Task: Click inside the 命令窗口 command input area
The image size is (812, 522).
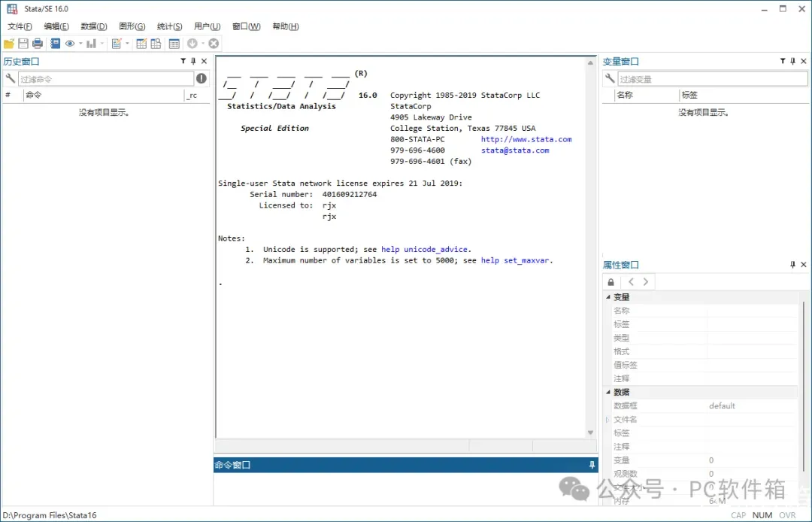Action: pos(405,488)
